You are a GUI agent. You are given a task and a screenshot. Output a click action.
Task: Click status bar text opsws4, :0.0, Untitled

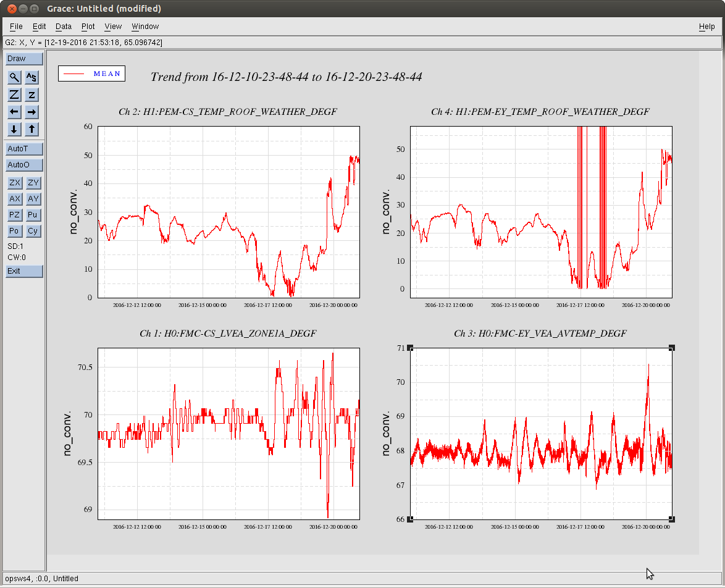(x=41, y=578)
